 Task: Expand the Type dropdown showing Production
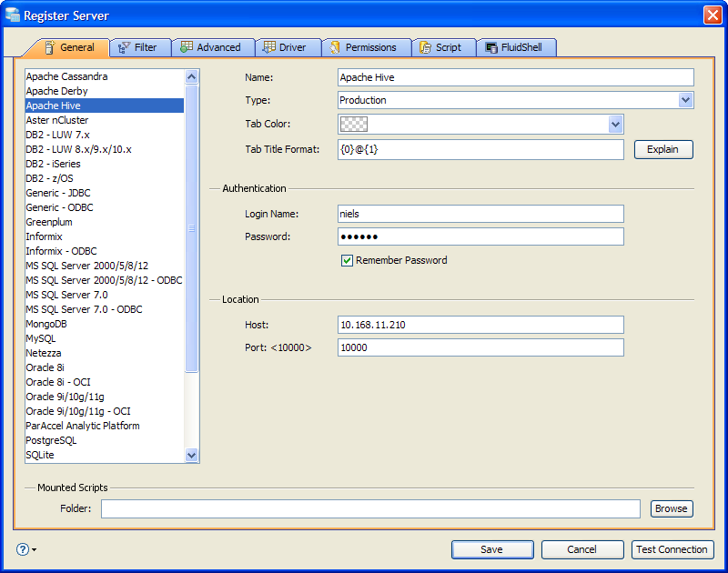tap(685, 100)
